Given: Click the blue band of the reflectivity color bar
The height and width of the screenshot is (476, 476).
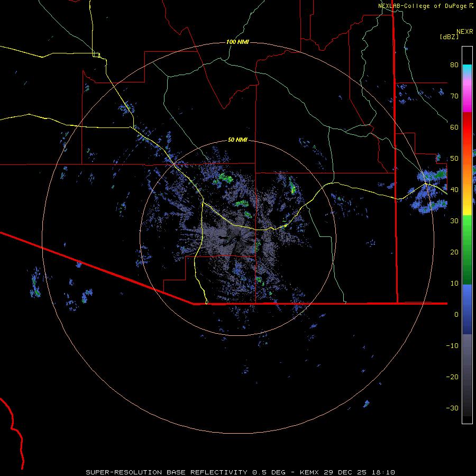Looking at the screenshot, I should (467, 309).
